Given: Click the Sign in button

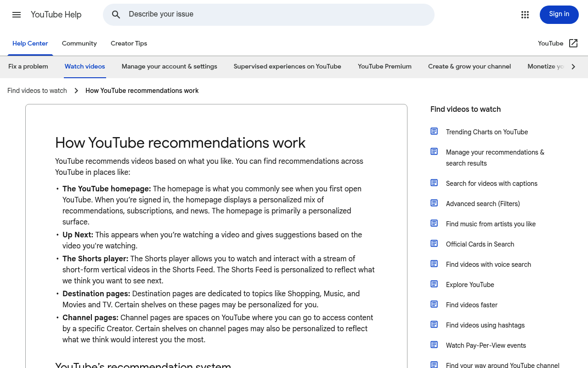Looking at the screenshot, I should (559, 15).
